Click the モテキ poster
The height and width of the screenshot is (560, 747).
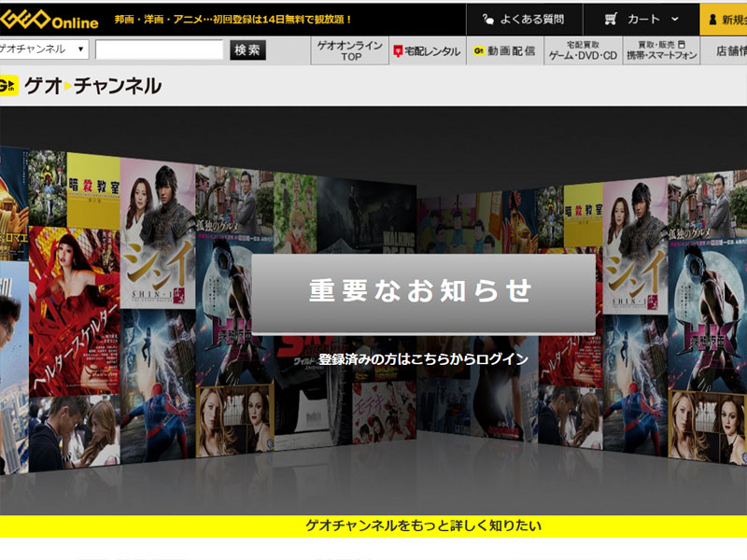[385, 412]
